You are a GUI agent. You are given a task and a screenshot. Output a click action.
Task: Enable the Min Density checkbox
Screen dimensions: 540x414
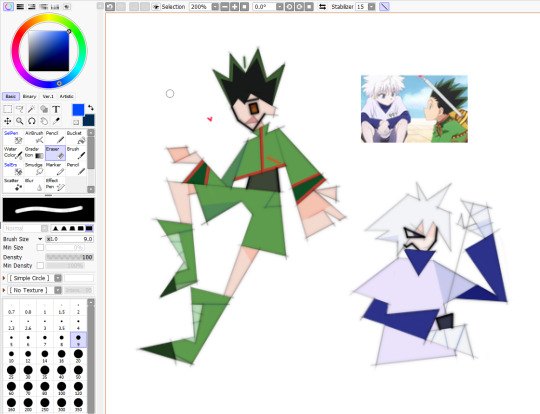coord(40,266)
